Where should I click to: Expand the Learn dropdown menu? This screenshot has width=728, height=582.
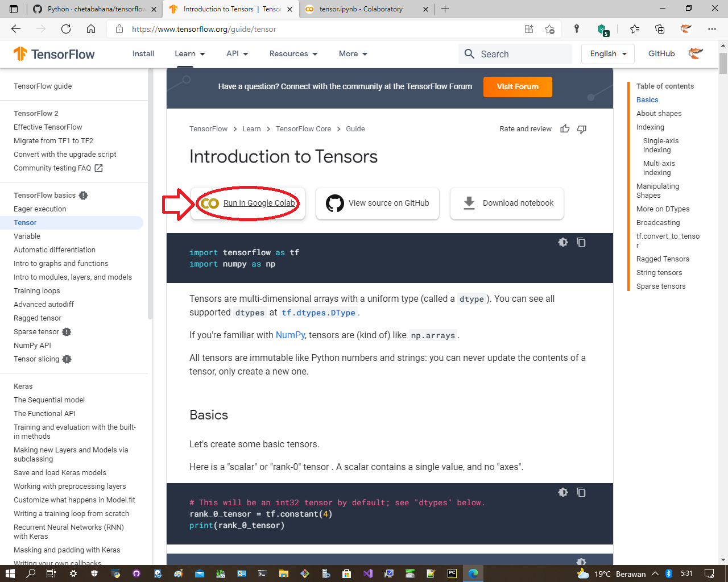[190, 54]
